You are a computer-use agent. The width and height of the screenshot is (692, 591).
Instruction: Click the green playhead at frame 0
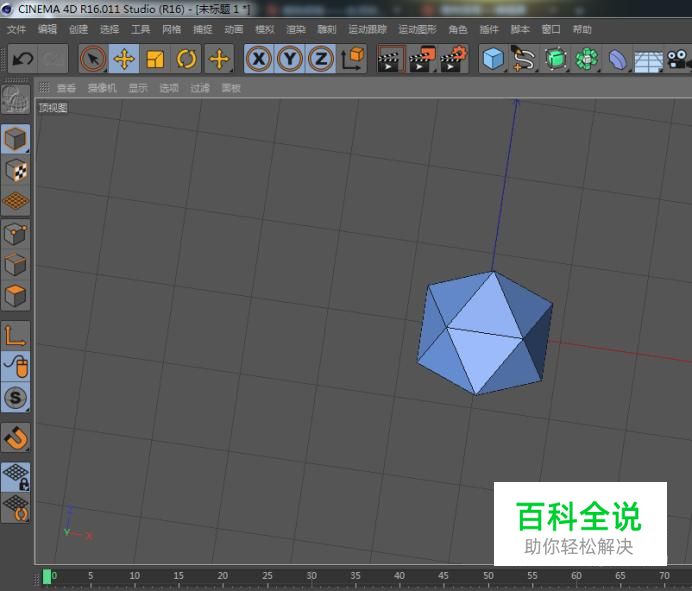point(46,576)
